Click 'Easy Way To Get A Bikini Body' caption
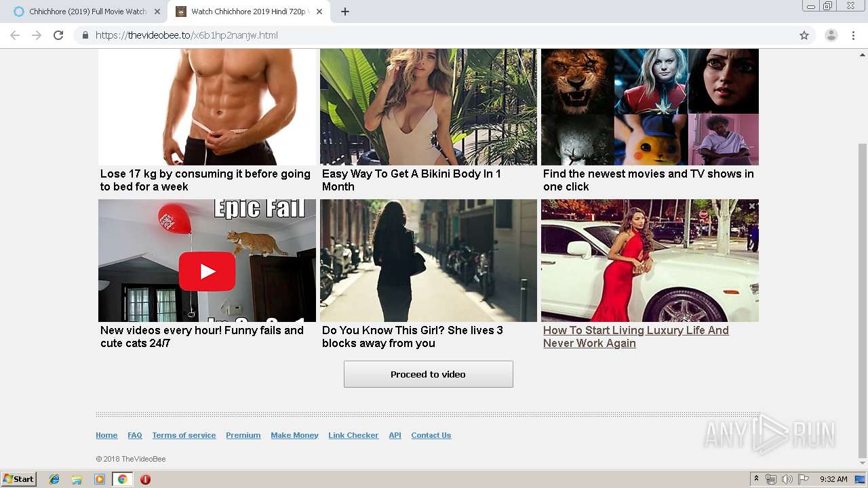 (412, 180)
